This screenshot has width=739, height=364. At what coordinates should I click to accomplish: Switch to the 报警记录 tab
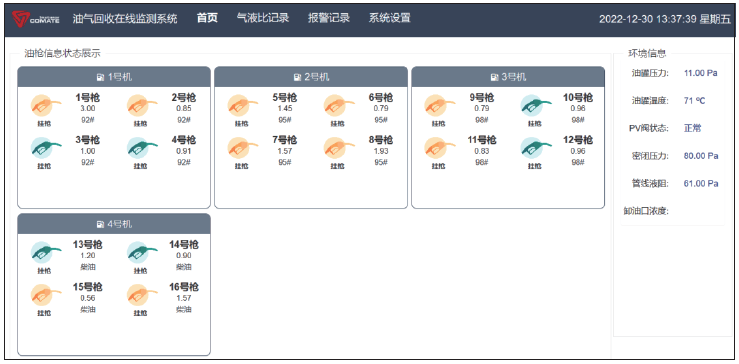(x=328, y=18)
